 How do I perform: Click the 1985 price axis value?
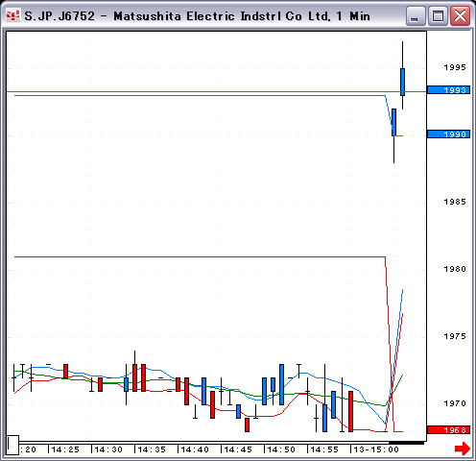pos(455,202)
